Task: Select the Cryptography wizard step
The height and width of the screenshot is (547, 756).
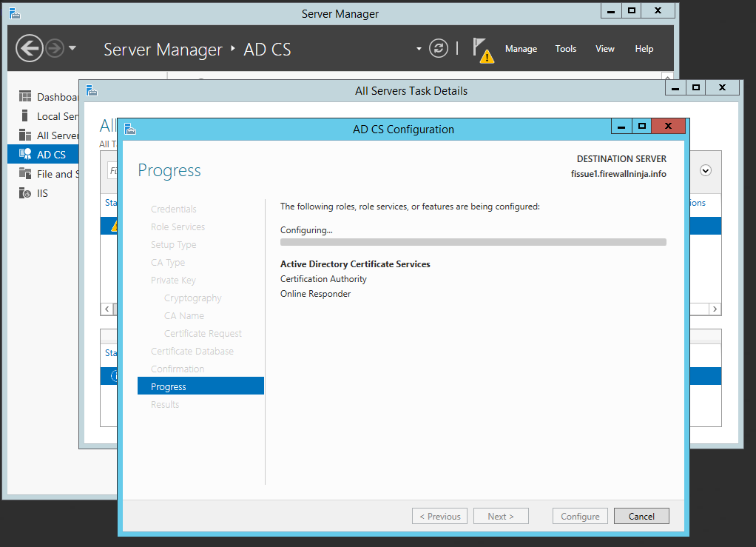Action: pos(192,298)
